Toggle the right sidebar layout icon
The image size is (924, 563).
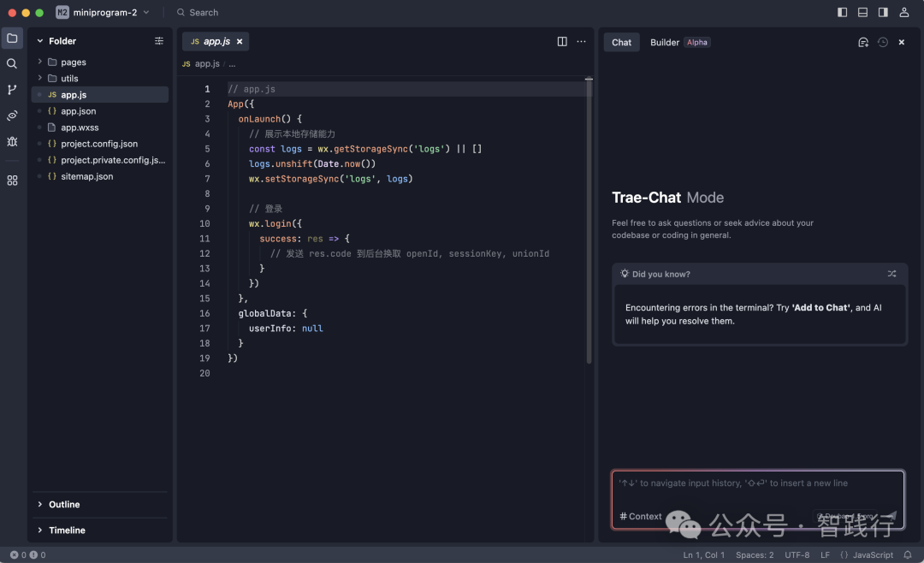pos(883,12)
